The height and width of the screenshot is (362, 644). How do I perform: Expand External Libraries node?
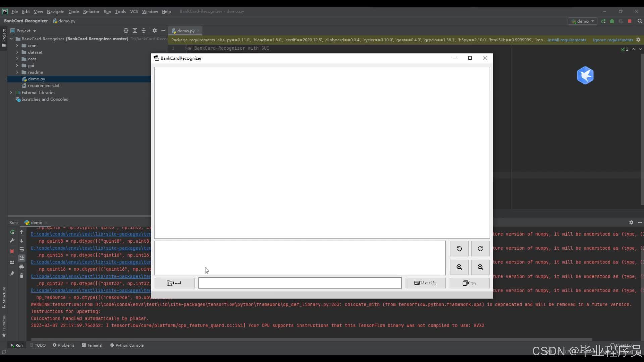tap(11, 93)
